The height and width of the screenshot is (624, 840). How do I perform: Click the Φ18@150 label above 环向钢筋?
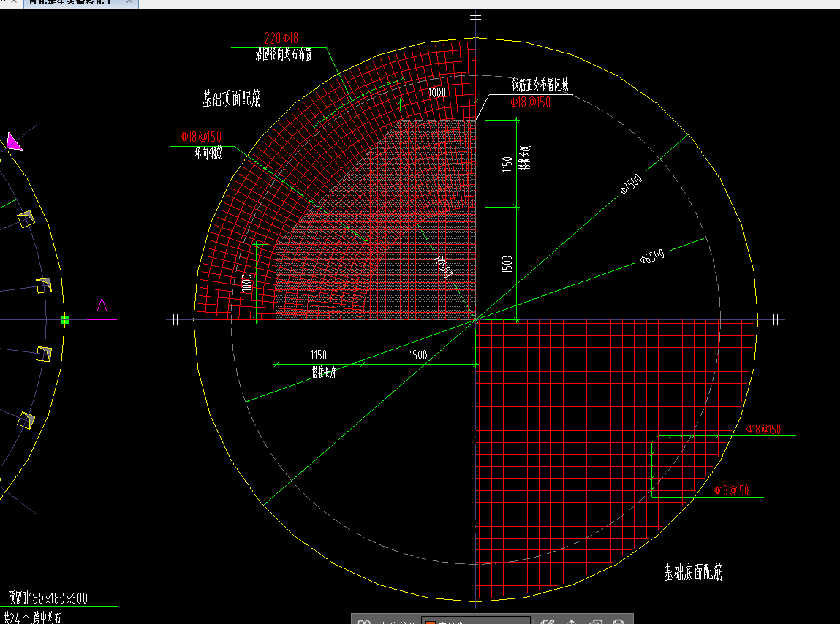point(201,137)
